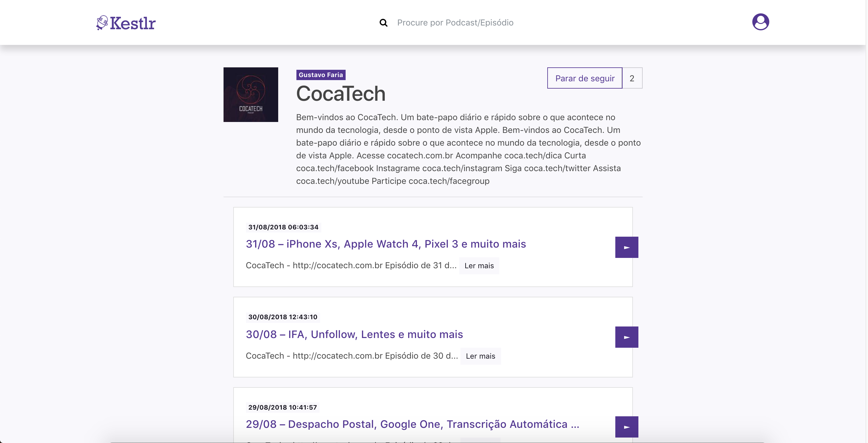Image resolution: width=868 pixels, height=443 pixels.
Task: Open episode title 30/08 – IFA, Unfollow, Lentes
Action: [354, 334]
